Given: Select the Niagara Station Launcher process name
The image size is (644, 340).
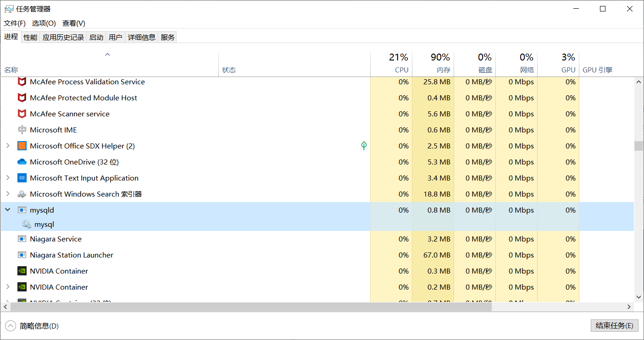Looking at the screenshot, I should (72, 255).
